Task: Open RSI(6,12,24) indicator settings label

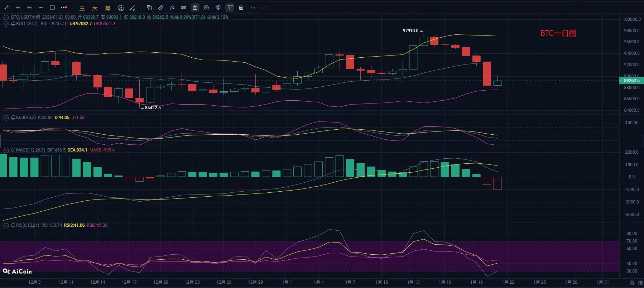Action: (x=28, y=225)
